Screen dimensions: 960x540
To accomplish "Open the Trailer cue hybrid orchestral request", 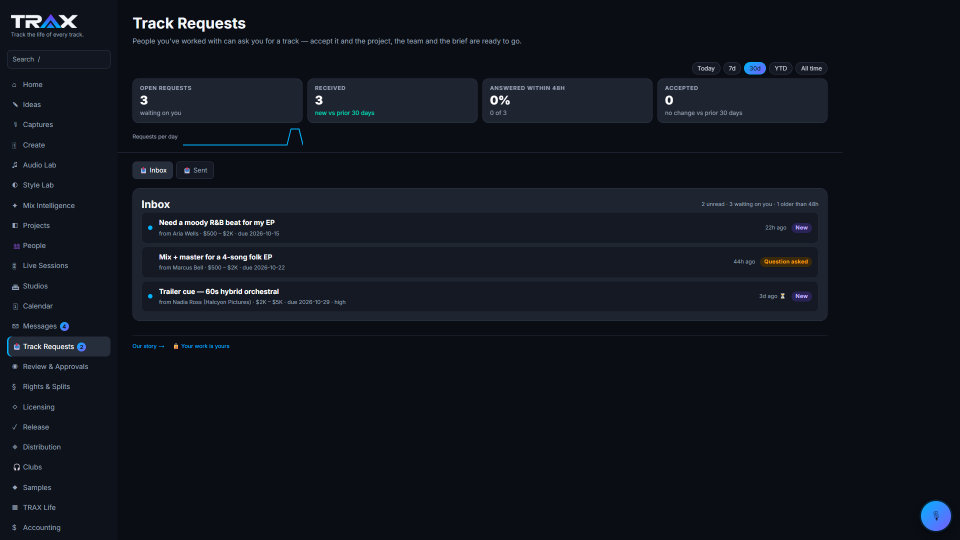I will click(x=479, y=296).
